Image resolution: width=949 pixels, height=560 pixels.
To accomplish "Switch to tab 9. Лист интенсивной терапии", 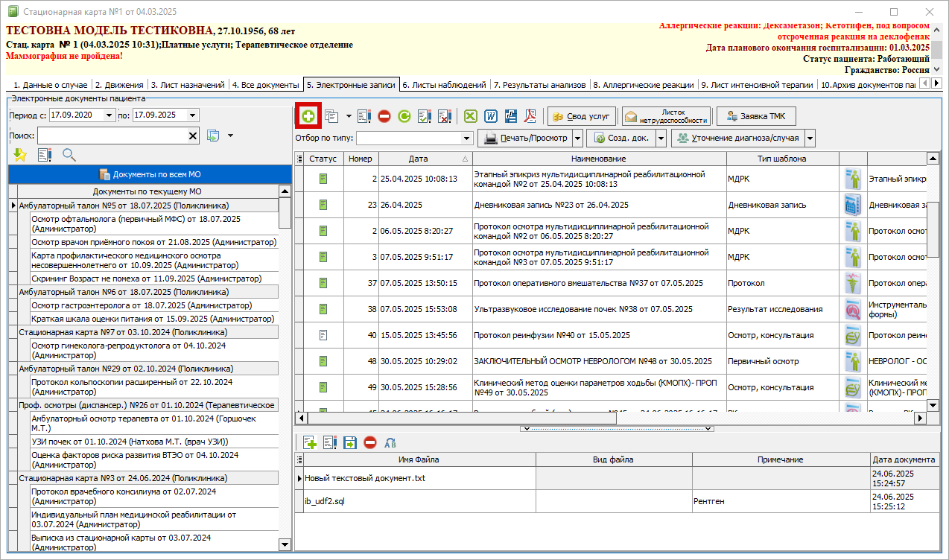I will 758,85.
